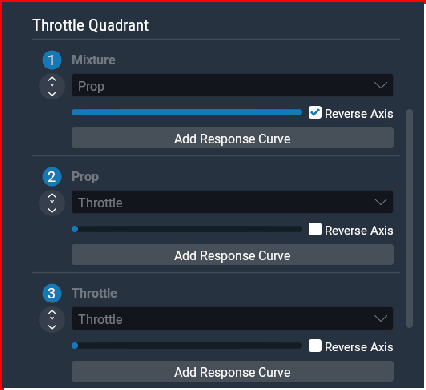
Task: Enable Reverse Axis for axis 3 Throttle
Action: [x=315, y=346]
